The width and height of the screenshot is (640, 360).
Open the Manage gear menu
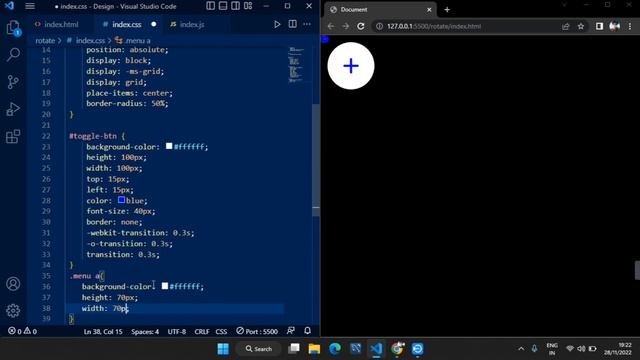[x=13, y=311]
